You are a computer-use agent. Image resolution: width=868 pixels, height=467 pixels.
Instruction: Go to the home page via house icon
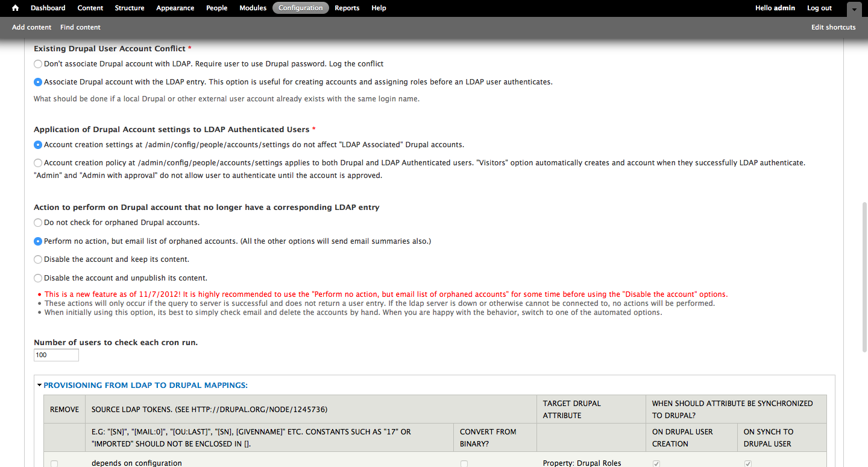pyautogui.click(x=15, y=8)
